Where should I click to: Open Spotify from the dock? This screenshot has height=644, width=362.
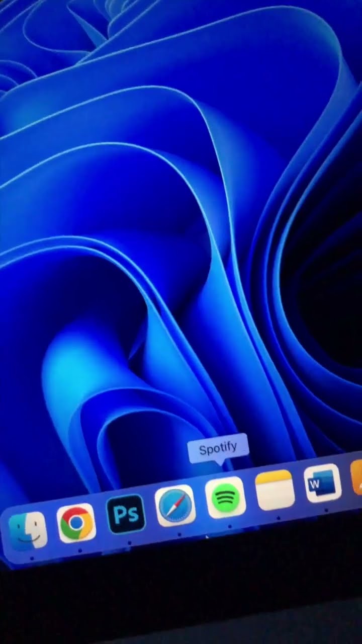[226, 497]
